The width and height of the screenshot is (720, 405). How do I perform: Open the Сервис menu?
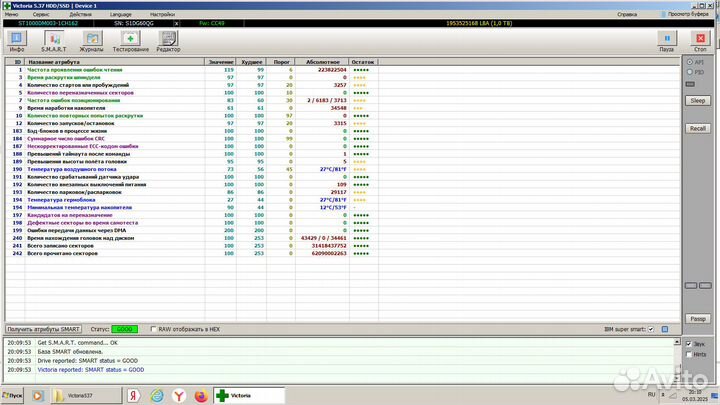tap(41, 14)
